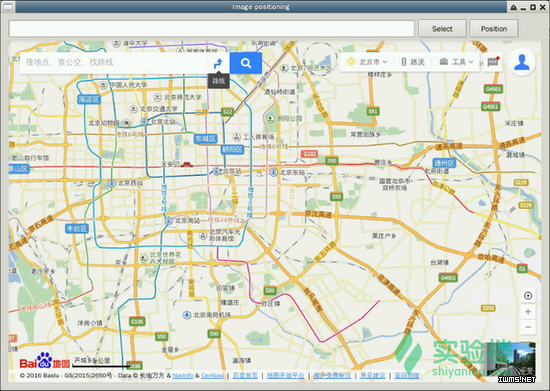This screenshot has width=550, height=391.
Task: Expand the 北京市 city dropdown
Action: (367, 62)
